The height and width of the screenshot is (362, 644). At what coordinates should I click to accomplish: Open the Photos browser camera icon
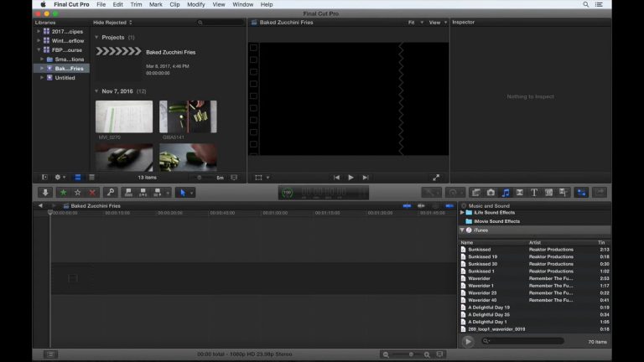point(491,193)
